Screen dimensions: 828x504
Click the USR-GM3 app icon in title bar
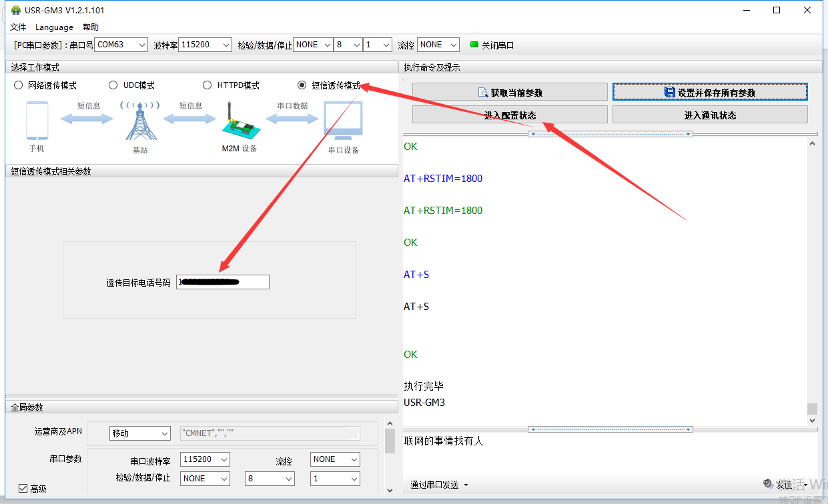tap(15, 10)
